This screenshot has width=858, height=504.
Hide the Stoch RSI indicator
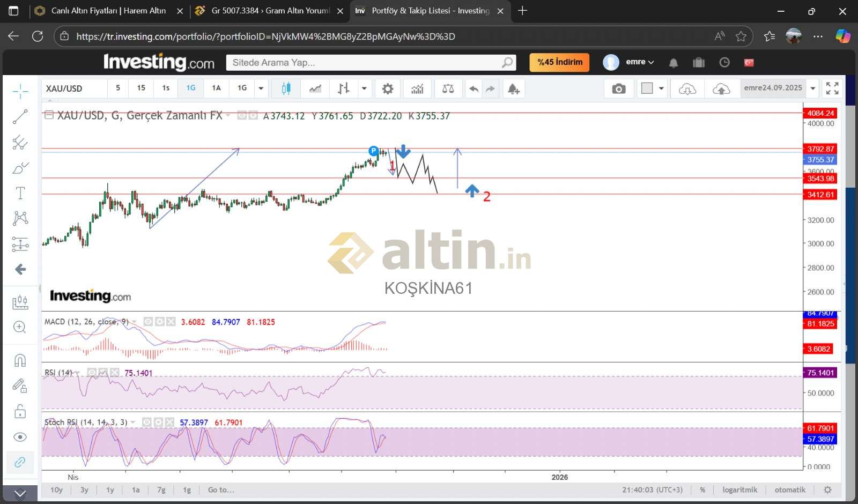[147, 423]
